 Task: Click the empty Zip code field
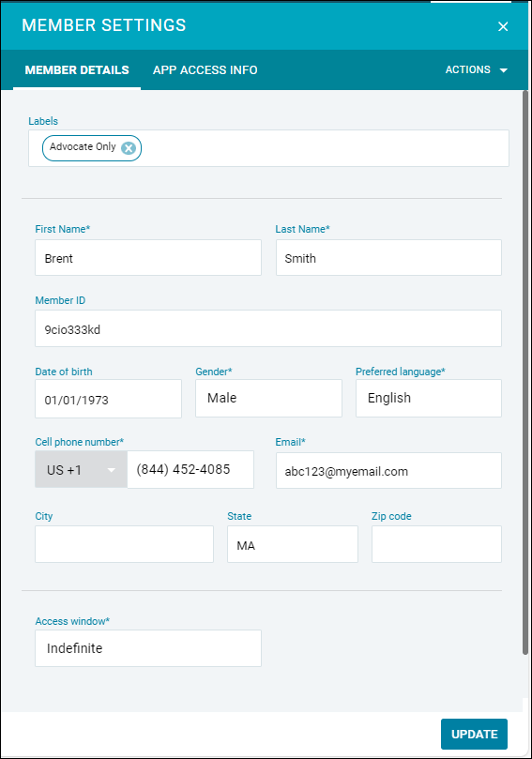(x=436, y=544)
